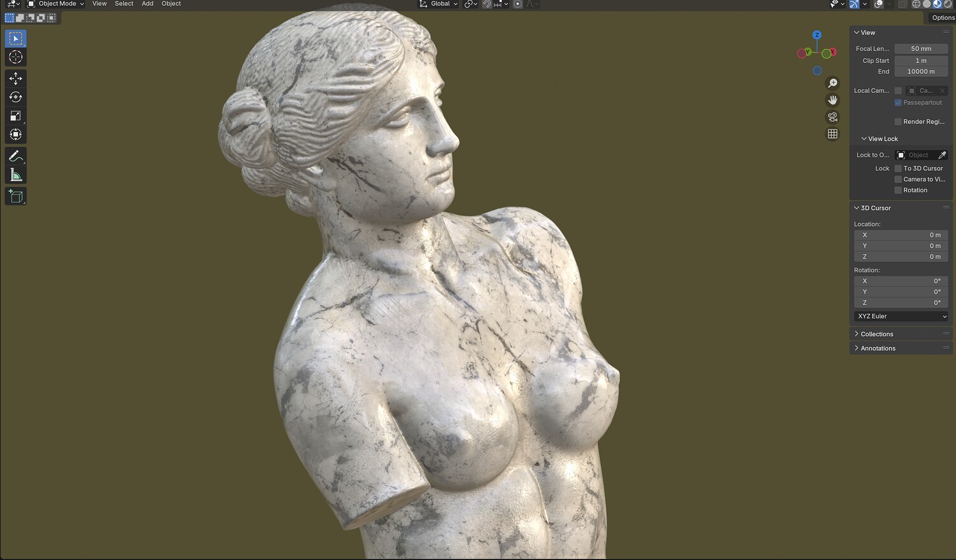Set selection mode to new selection

click(10, 18)
